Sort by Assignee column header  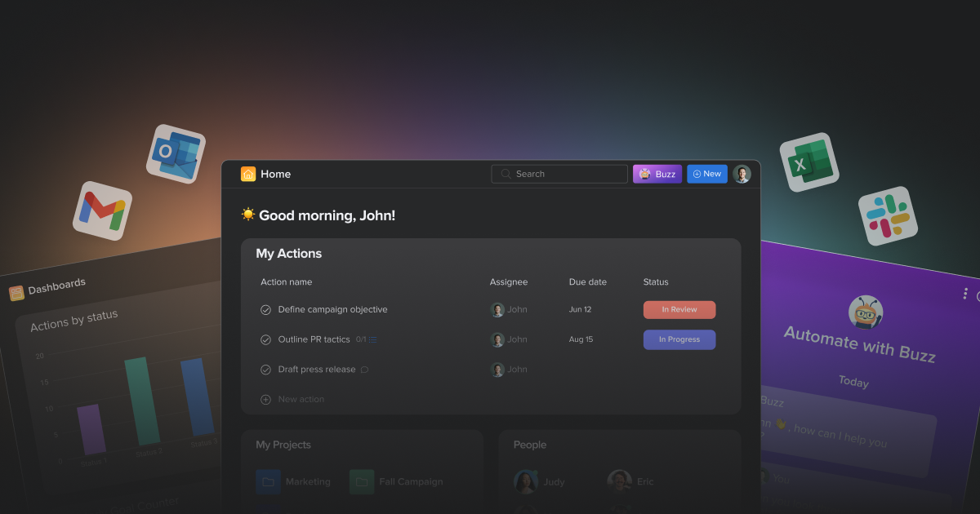pos(509,282)
